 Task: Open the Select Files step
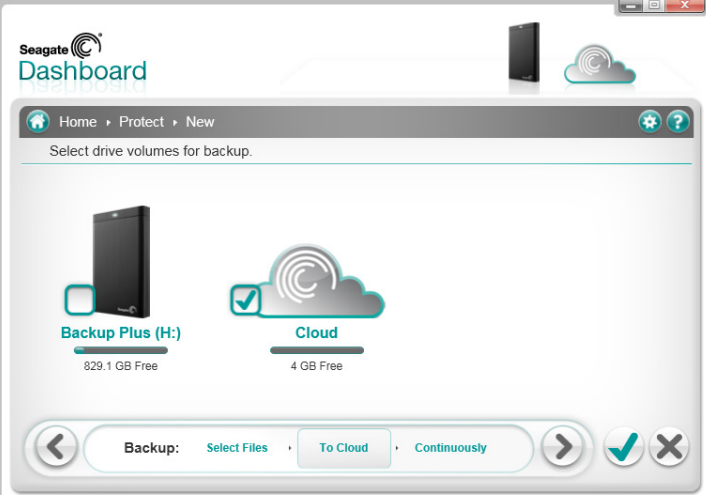(237, 448)
